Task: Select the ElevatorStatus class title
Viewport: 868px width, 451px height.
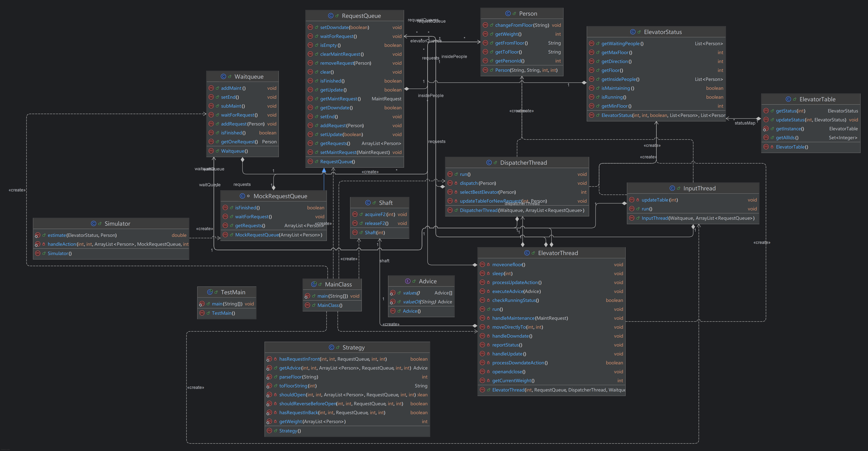Action: pyautogui.click(x=663, y=32)
